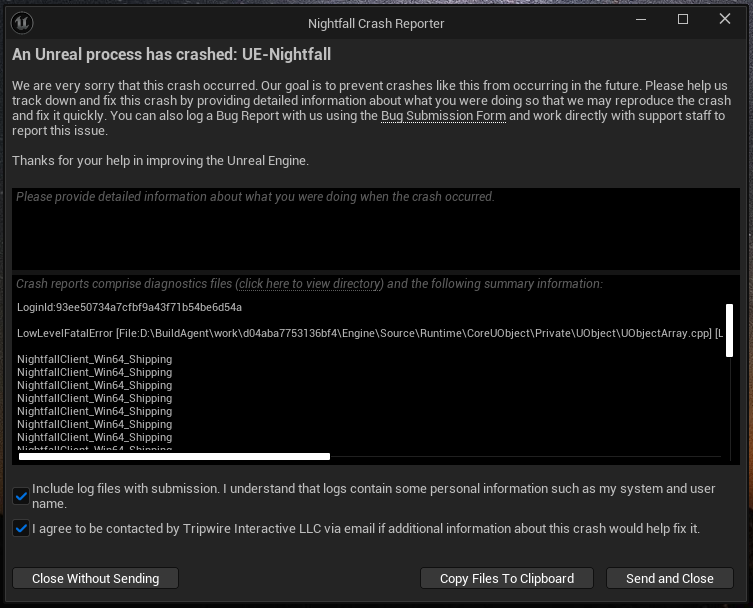Viewport: 753px width, 608px height.
Task: Untick the agree to be contacted checkbox
Action: pos(21,528)
